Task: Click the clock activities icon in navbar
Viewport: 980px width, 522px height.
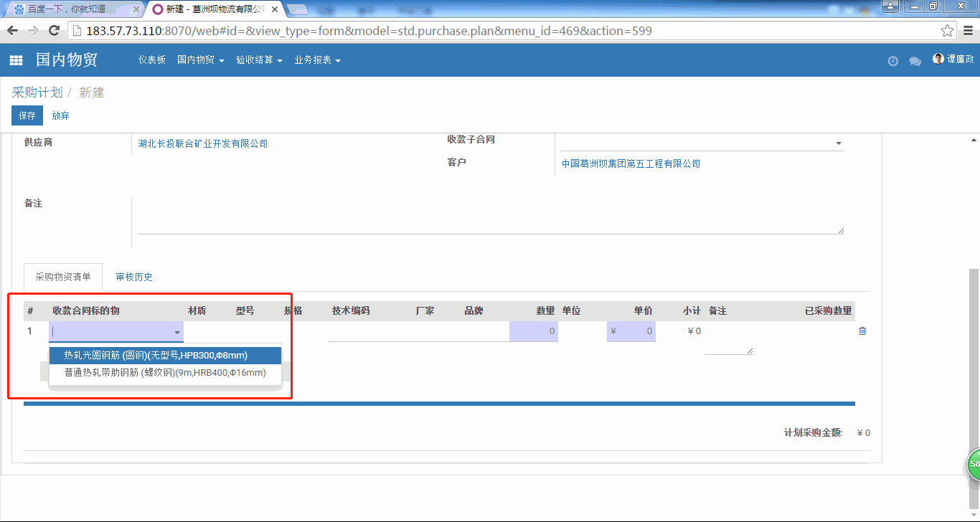Action: [x=892, y=61]
